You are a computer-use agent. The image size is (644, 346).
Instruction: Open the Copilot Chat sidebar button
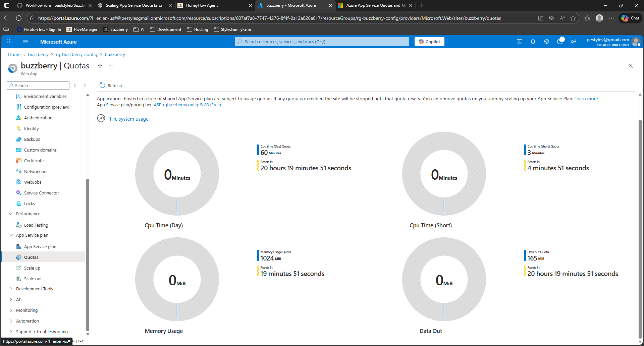630,18
